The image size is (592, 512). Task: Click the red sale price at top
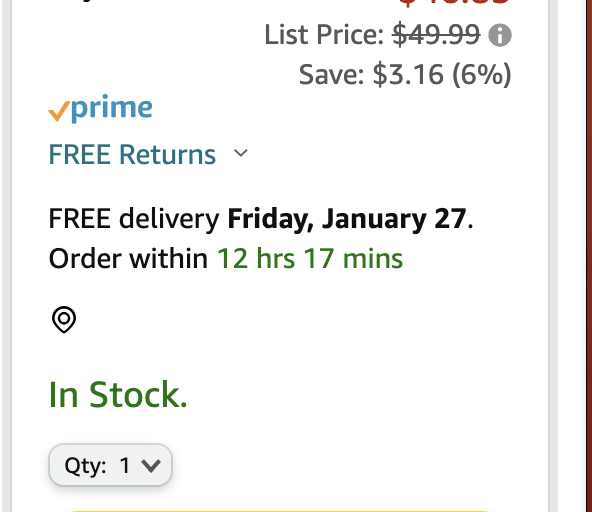[453, 3]
